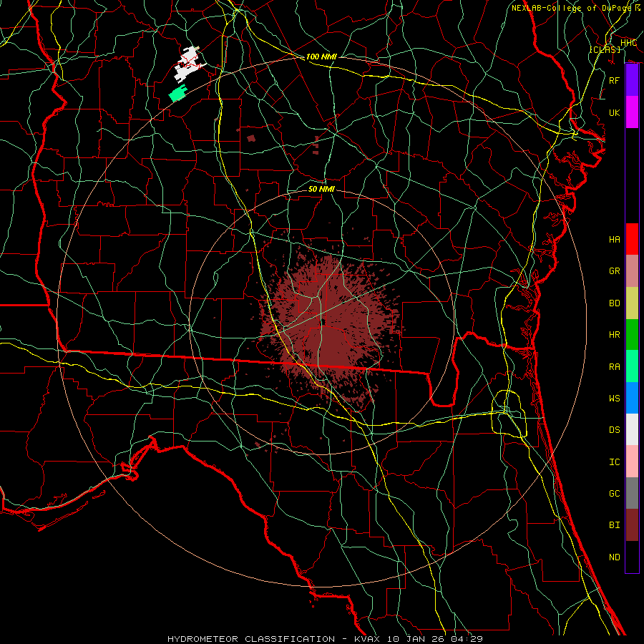
Task: Click the BD yellow legend swatch
Action: (632, 303)
